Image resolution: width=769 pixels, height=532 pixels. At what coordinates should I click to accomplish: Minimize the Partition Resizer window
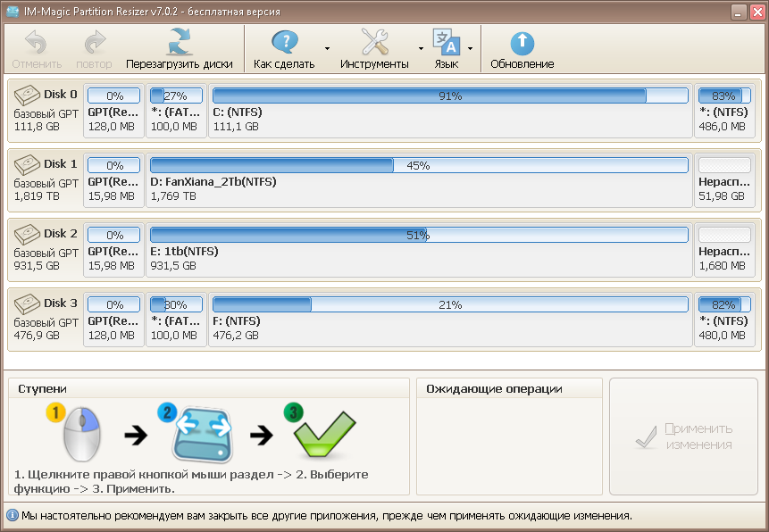click(x=739, y=12)
